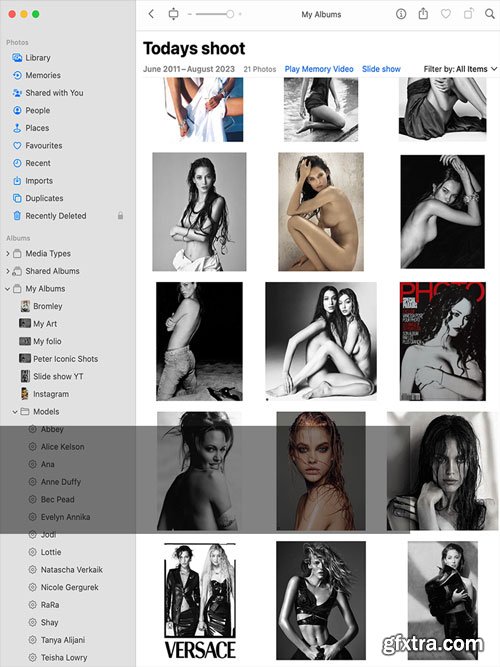Click the back chevron in the toolbar
This screenshot has height=667, width=500.
point(151,14)
